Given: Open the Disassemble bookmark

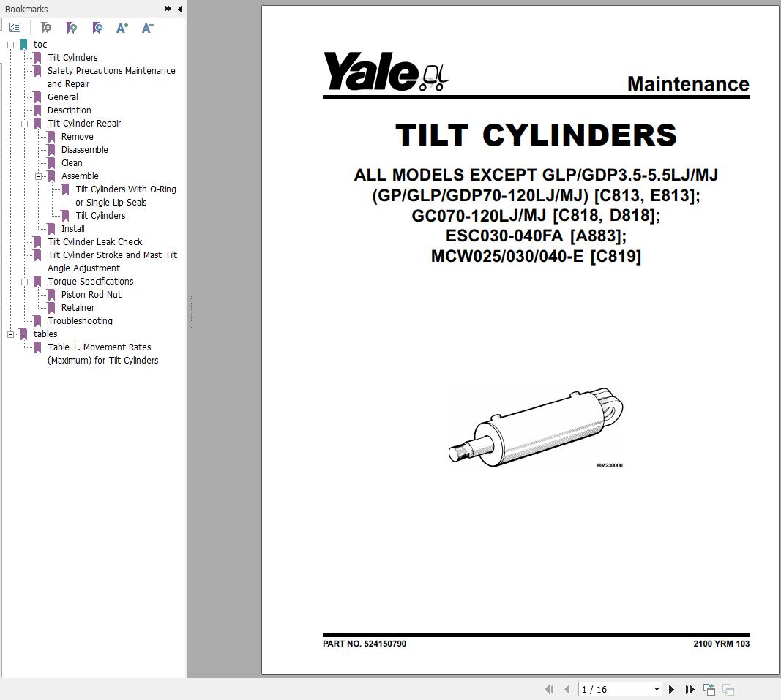Looking at the screenshot, I should (x=85, y=150).
